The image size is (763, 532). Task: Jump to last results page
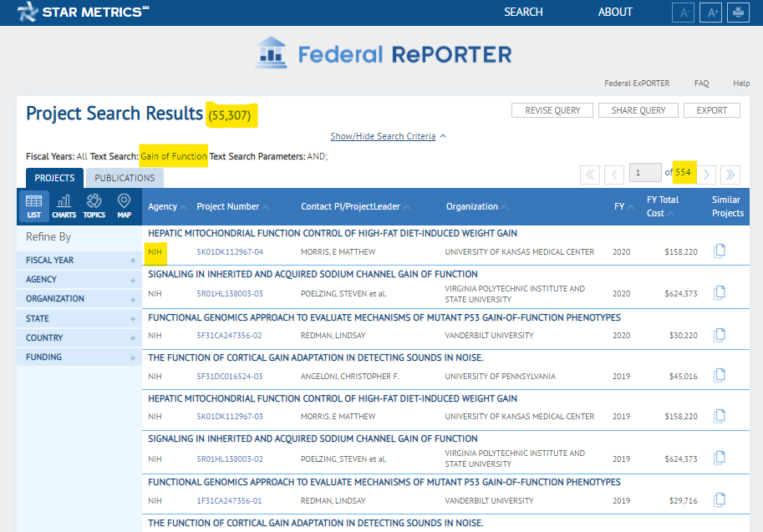[730, 175]
